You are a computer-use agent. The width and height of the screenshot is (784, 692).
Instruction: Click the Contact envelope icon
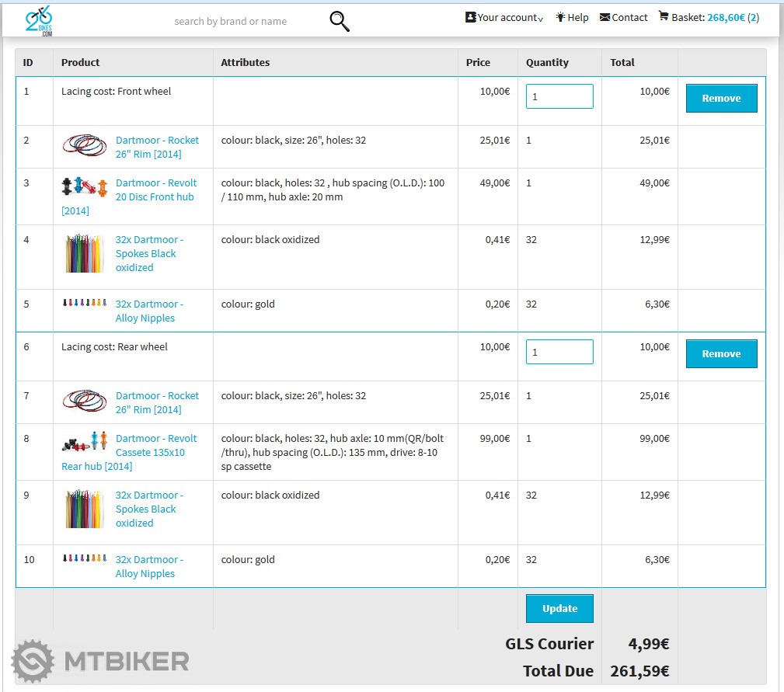605,17
